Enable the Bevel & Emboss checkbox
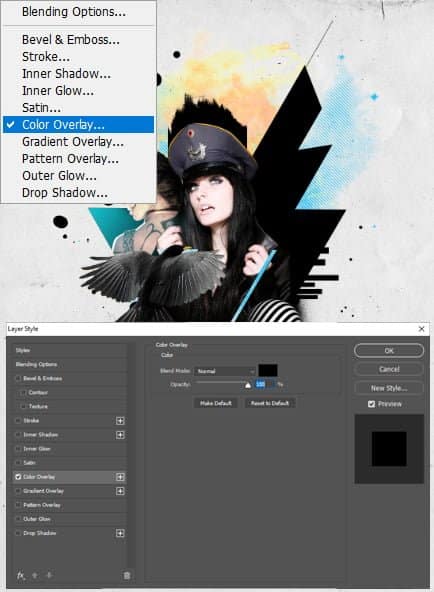Screen dimensions: 434x592 tap(18, 378)
